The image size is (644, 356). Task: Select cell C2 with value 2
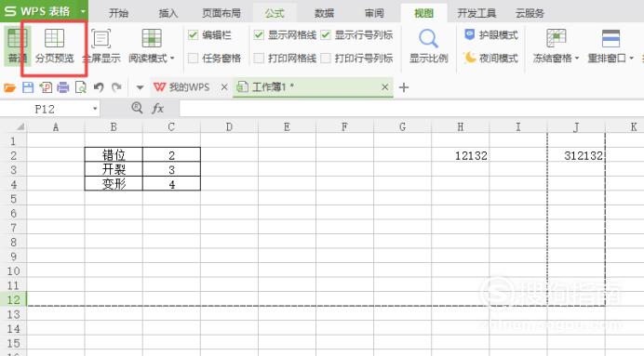[171, 155]
